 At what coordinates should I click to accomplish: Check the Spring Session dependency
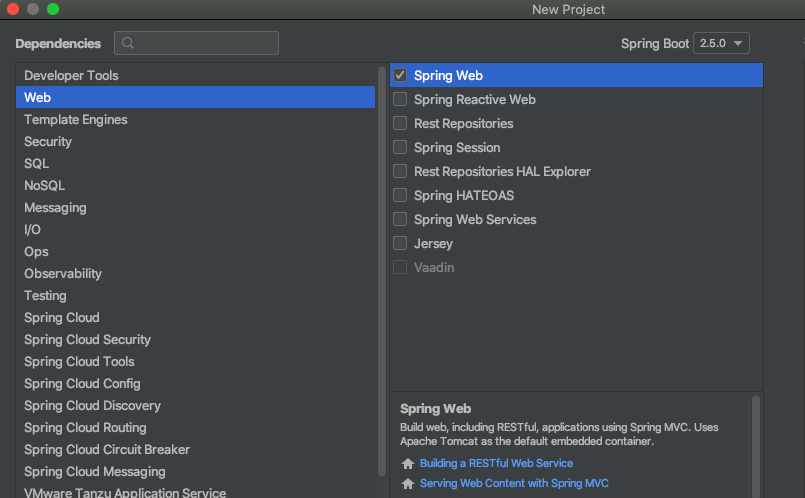tap(400, 147)
